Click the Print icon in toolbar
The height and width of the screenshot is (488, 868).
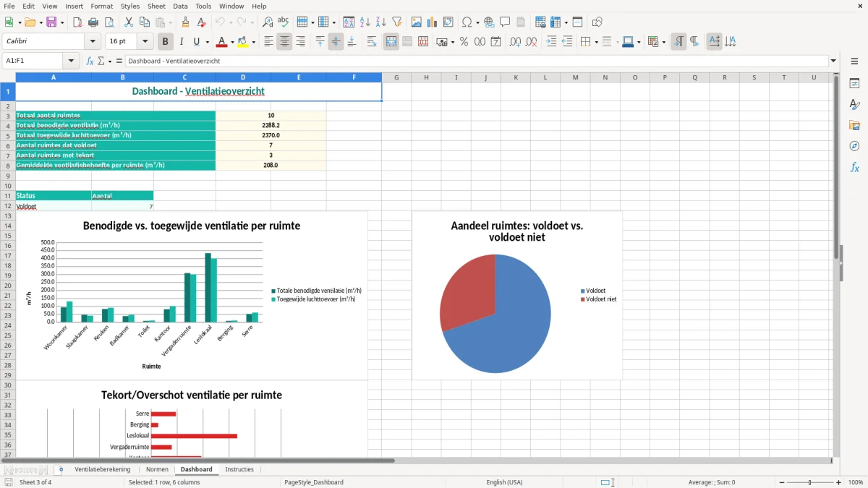coord(93,22)
